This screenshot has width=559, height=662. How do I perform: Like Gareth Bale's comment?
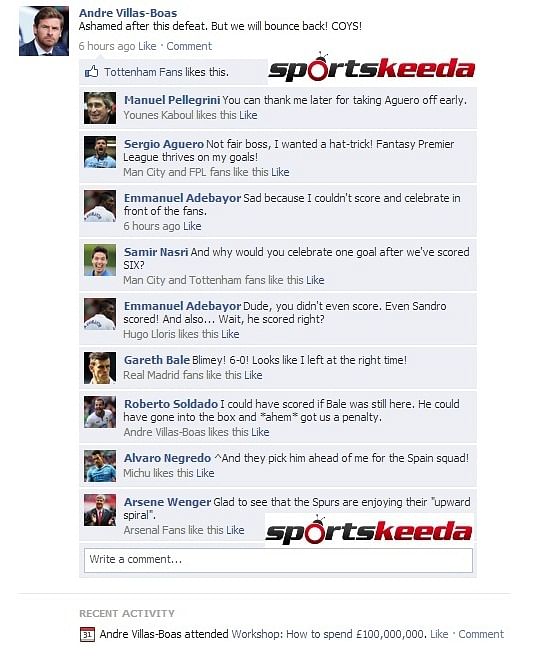(x=253, y=375)
